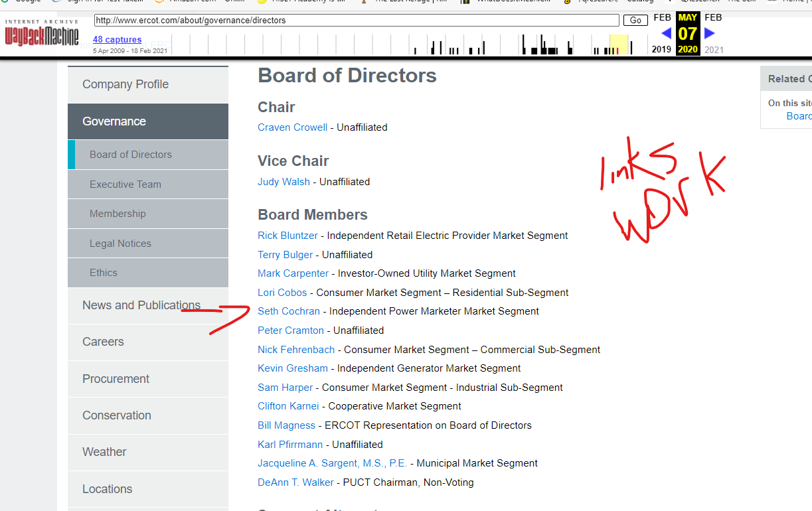812x511 pixels.
Task: Click the capture date range text
Action: click(130, 50)
